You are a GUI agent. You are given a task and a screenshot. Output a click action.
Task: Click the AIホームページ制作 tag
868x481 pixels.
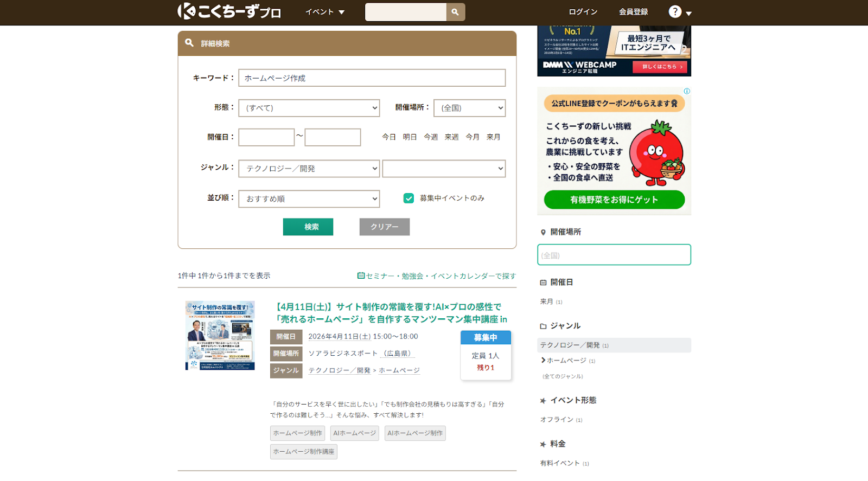point(415,433)
